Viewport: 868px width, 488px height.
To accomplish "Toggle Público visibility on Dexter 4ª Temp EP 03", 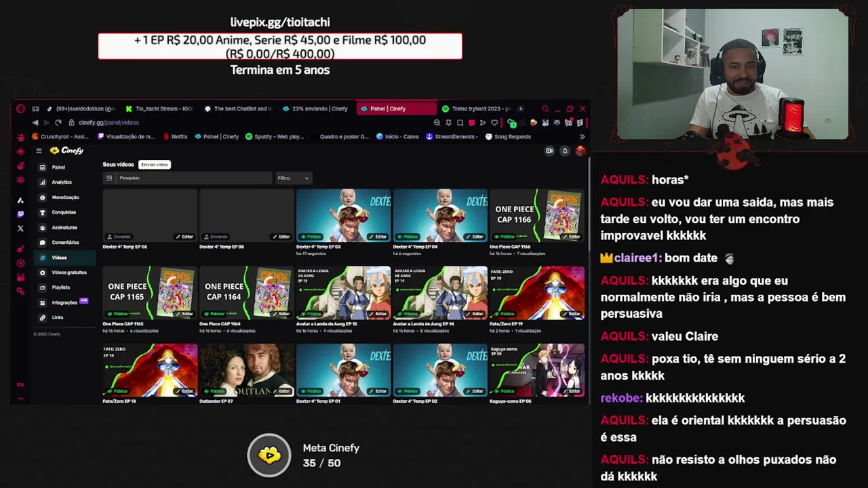I will point(311,237).
